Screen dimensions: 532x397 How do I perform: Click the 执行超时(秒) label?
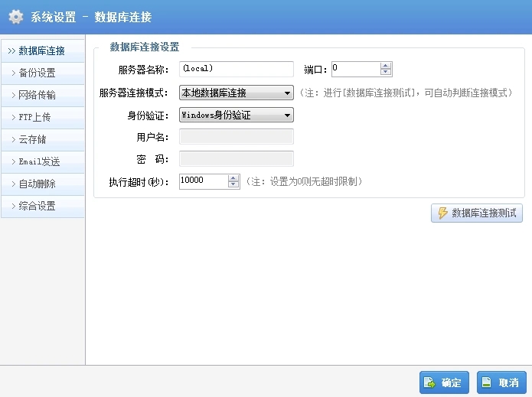pos(139,182)
